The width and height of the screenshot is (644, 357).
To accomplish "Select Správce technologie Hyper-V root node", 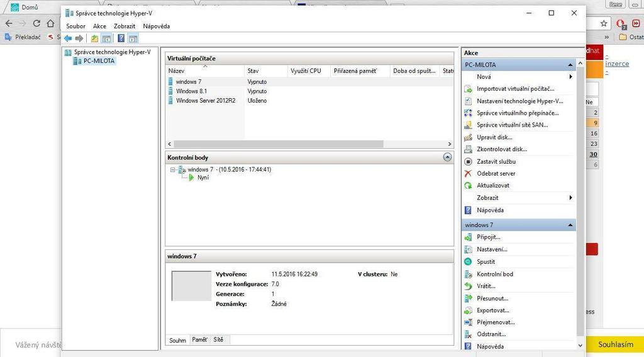I will click(112, 52).
